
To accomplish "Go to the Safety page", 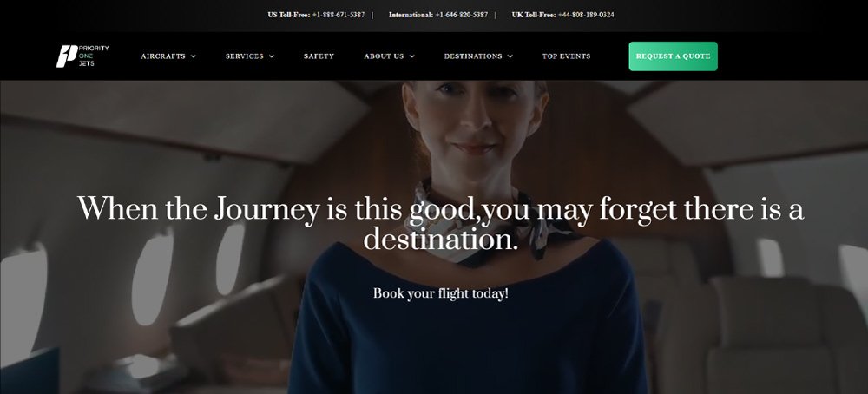I will [319, 56].
